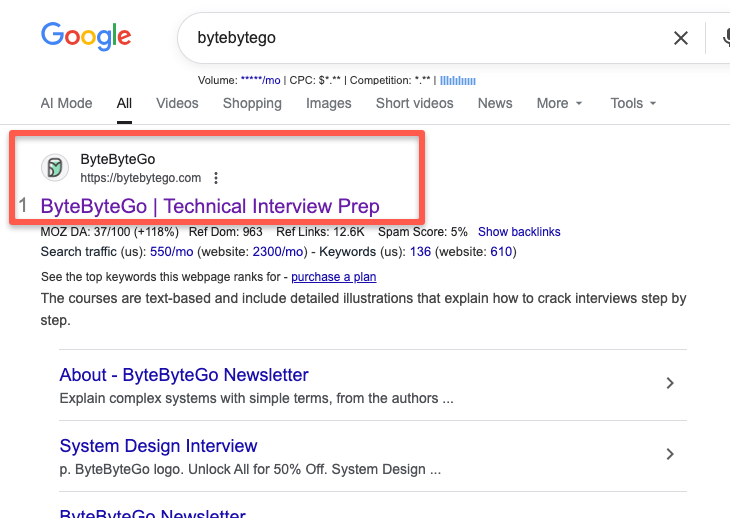Click the microphone voice search icon

point(726,38)
